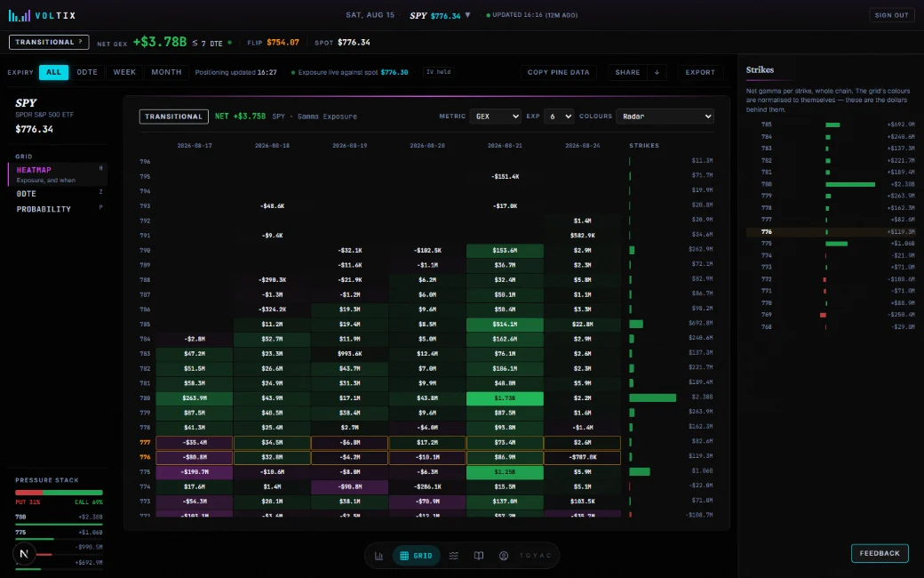Click the SPDR S&P 500 ETF subtitle

point(44,115)
